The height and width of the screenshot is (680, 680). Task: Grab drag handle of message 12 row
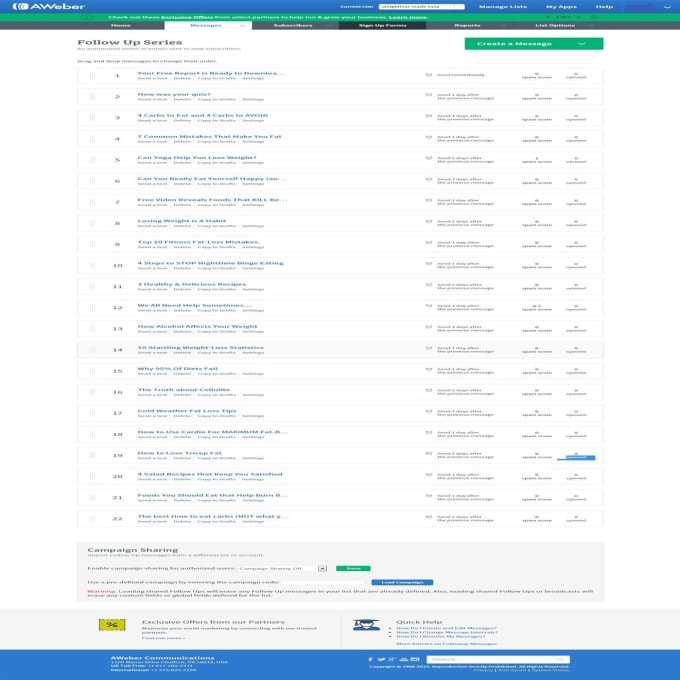[x=92, y=307]
